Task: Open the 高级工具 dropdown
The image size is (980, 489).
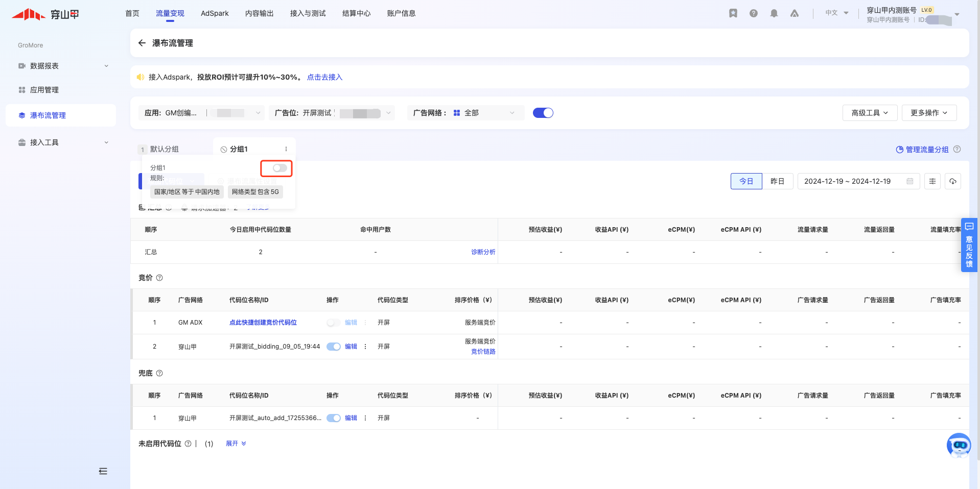Action: coord(870,113)
